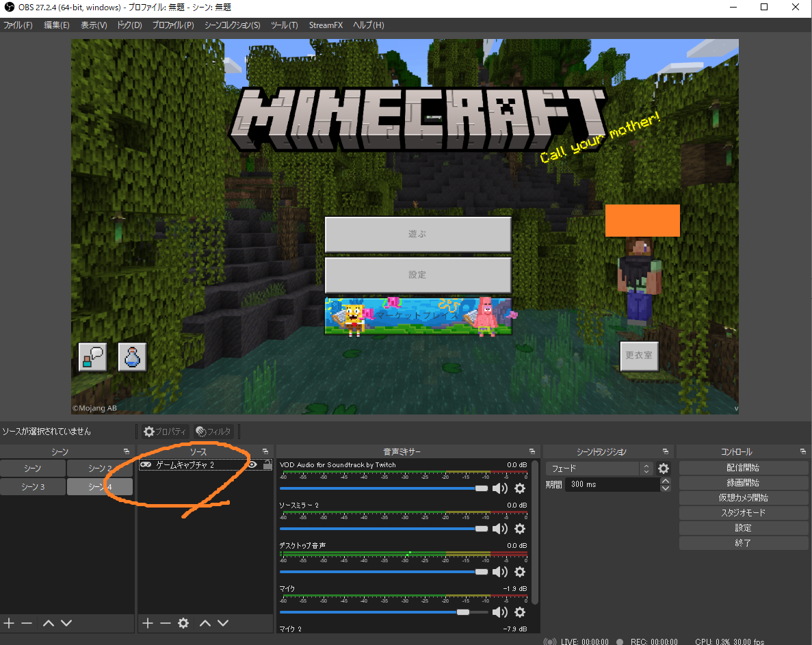Mute the マイク audio channel

[500, 612]
